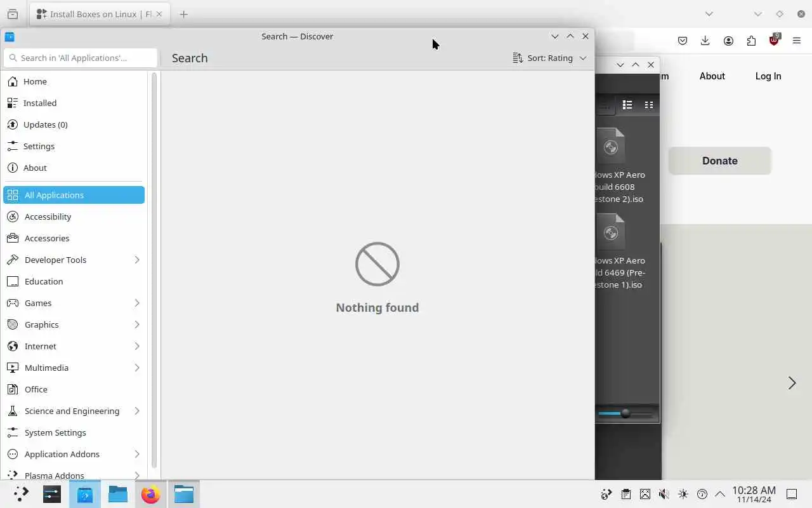Switch to Firefox from the taskbar
812x508 pixels.
[x=151, y=494]
